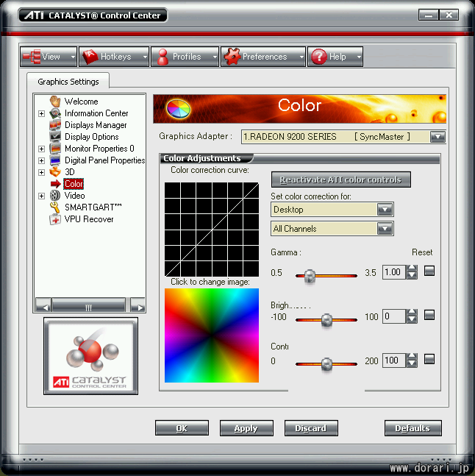Viewport: 475px width, 476px height.
Task: Click the color correction curve graph
Action: [212, 230]
